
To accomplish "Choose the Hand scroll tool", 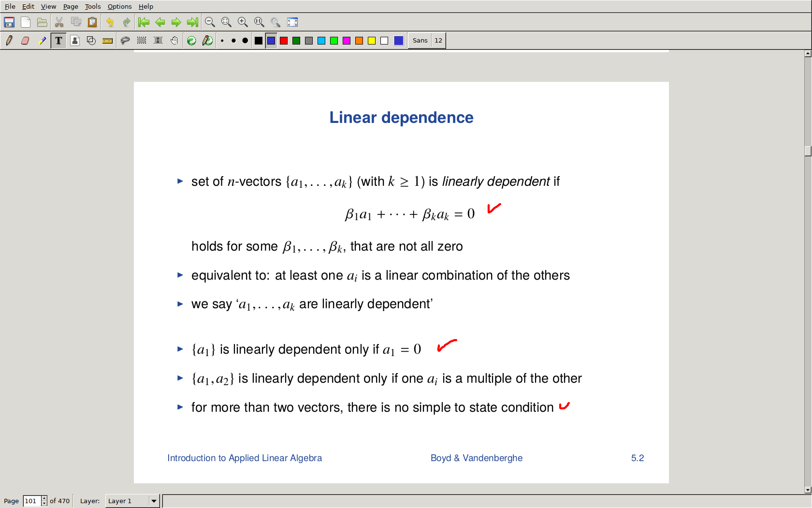I will 174,41.
